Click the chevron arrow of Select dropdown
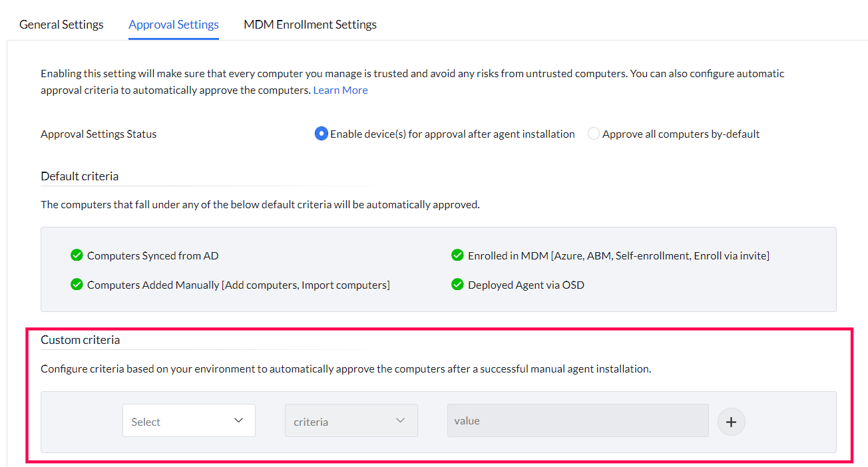The image size is (868, 467). click(238, 420)
